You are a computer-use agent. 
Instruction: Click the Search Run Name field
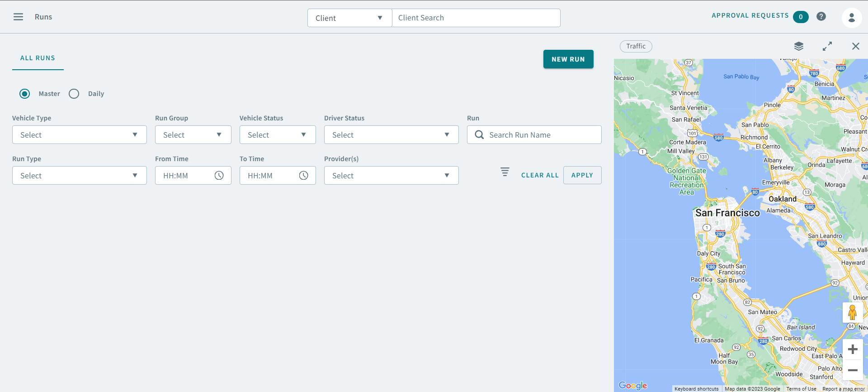(x=540, y=135)
